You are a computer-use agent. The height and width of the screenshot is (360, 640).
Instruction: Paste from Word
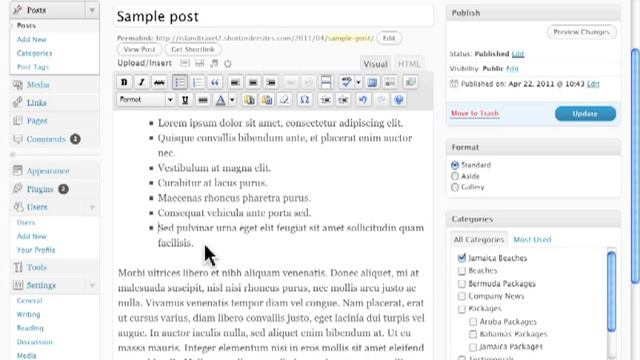pyautogui.click(x=267, y=100)
